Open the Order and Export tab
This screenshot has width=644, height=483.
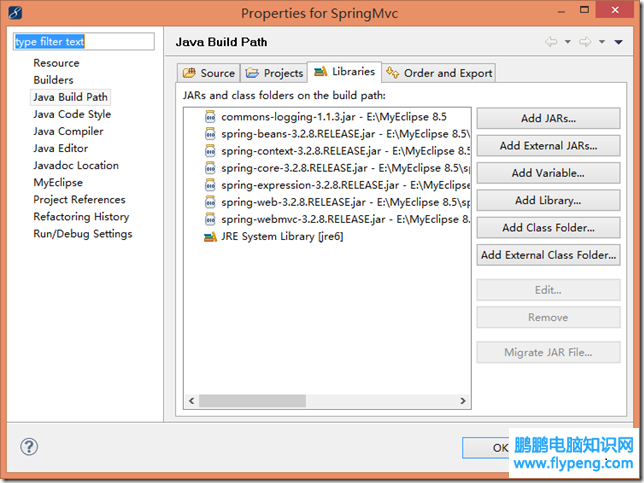pos(439,73)
